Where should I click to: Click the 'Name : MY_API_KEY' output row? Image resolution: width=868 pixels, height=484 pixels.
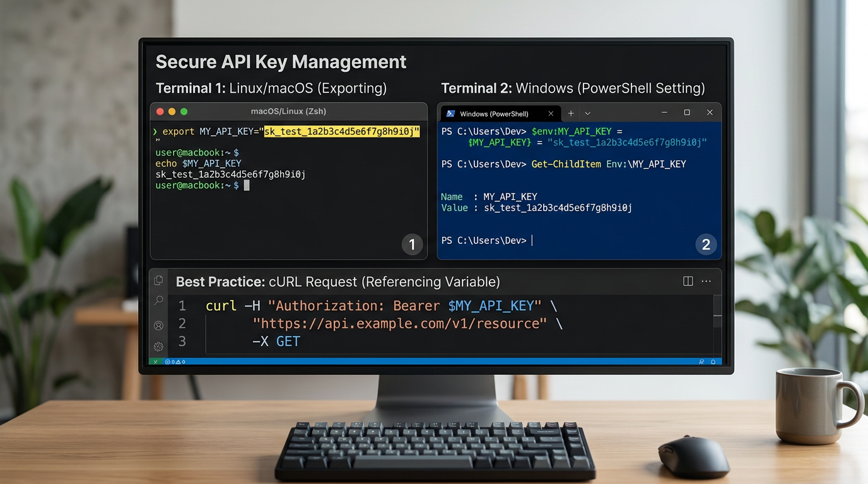tap(489, 197)
